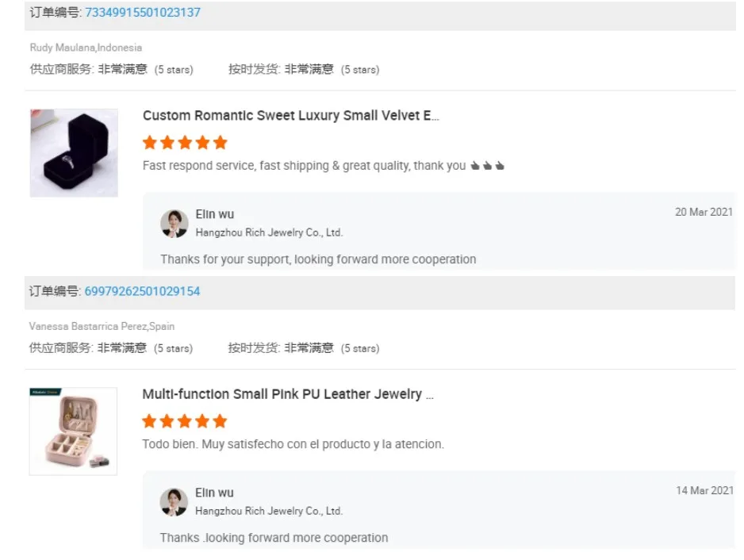
Task: Click the star rating under the velvet box title
Action: tap(185, 143)
